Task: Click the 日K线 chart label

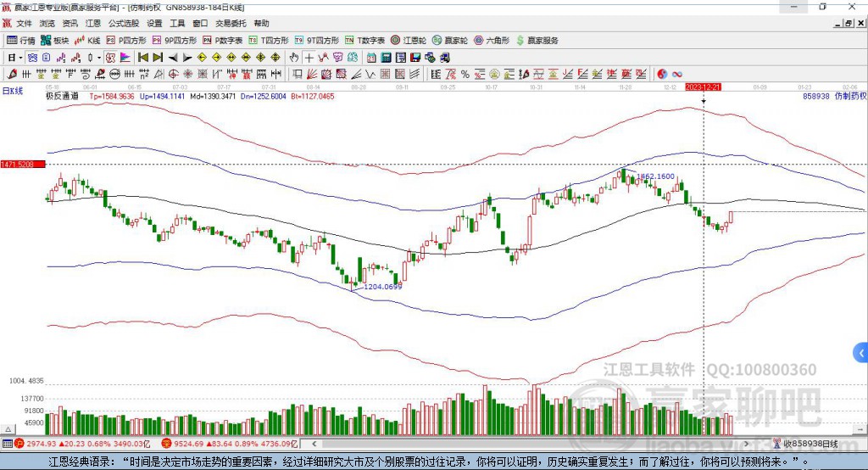Action: pos(13,91)
